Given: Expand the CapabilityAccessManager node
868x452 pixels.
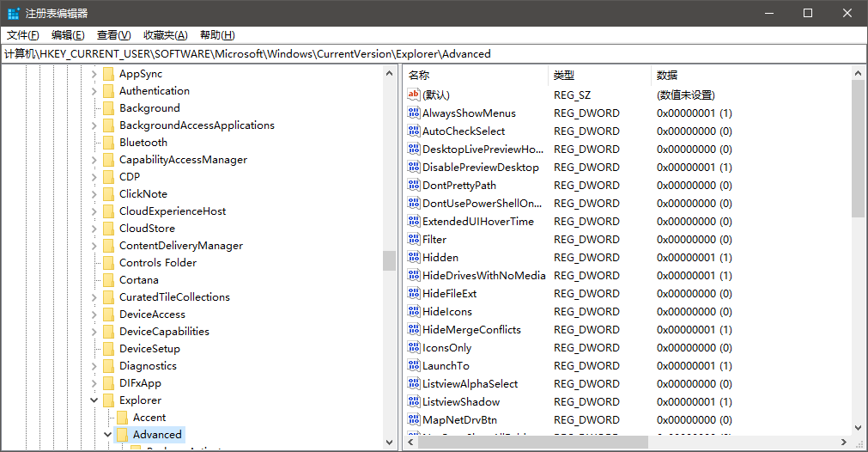Looking at the screenshot, I should (94, 160).
